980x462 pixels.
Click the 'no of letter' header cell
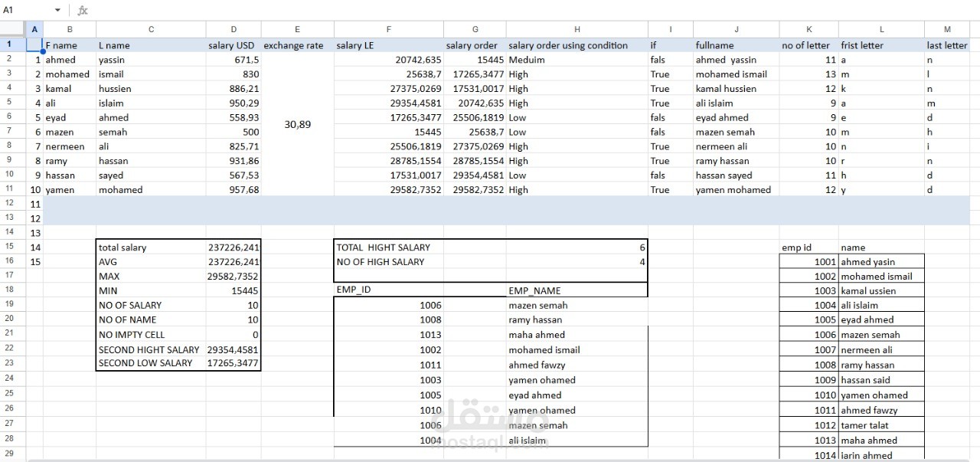coord(809,45)
